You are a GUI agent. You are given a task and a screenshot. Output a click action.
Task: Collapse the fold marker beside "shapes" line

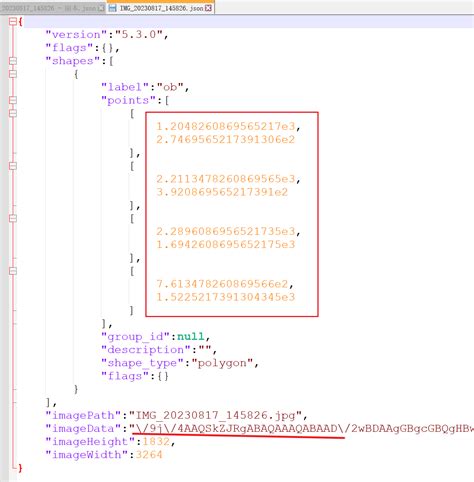point(13,61)
